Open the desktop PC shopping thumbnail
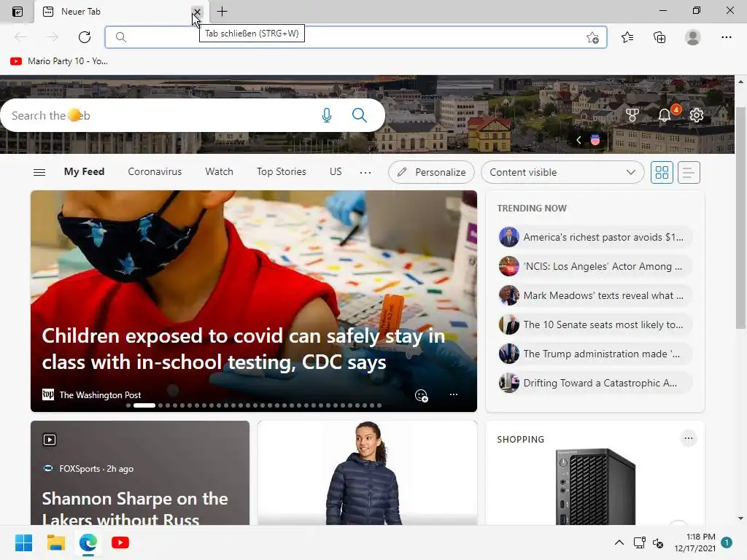Viewport: 747px width, 560px height. (x=595, y=486)
